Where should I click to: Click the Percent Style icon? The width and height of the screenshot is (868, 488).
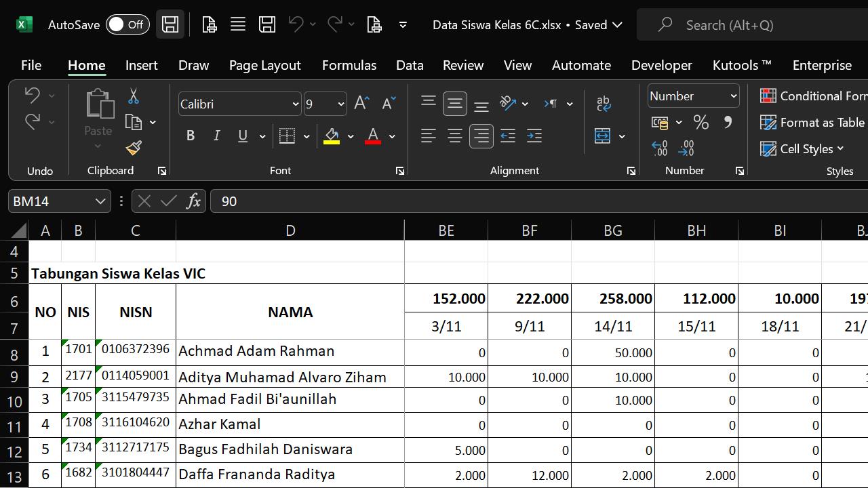[x=701, y=123]
